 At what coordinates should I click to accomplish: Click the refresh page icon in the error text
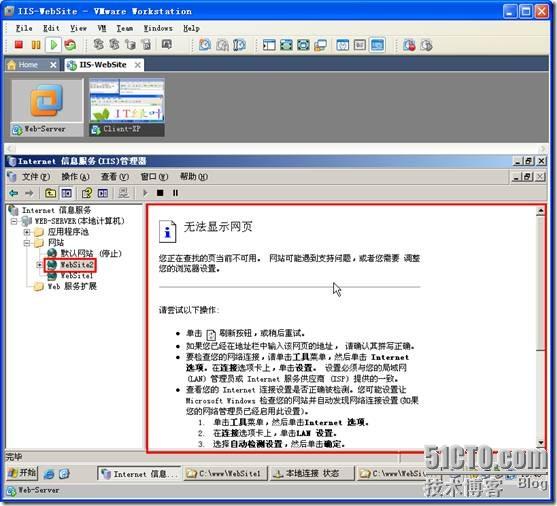[x=211, y=334]
